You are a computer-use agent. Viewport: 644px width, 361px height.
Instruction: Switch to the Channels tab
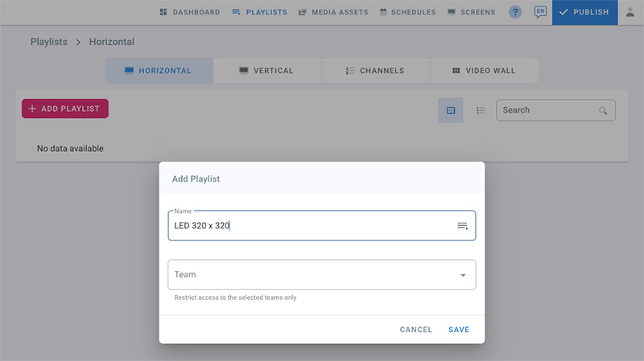374,71
